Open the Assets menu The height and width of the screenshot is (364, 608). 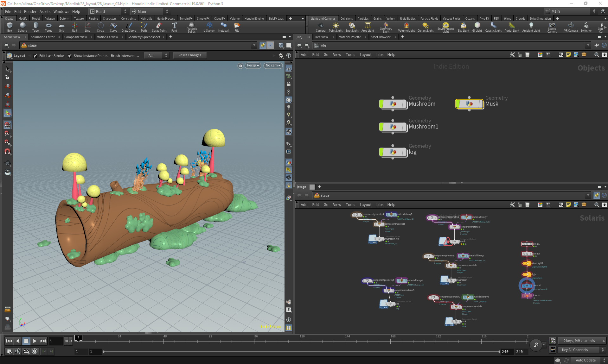tap(45, 11)
